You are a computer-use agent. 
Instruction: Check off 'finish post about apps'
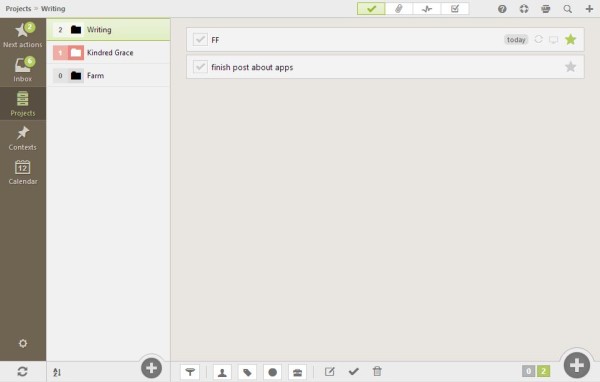coord(200,67)
